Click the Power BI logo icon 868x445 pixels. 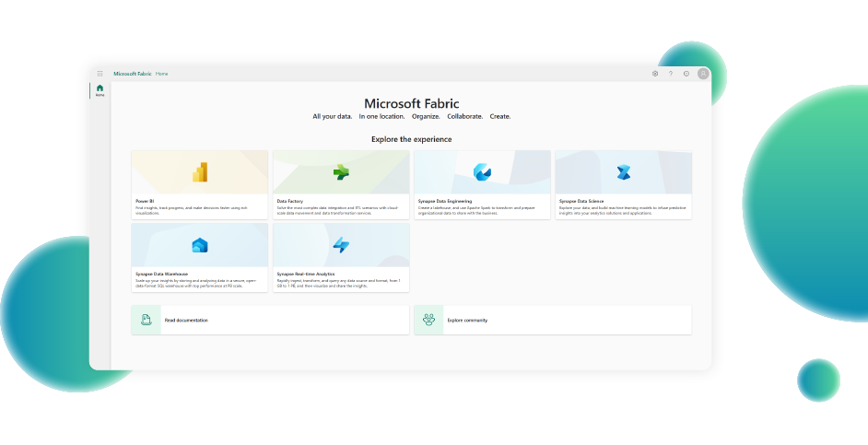coord(200,172)
